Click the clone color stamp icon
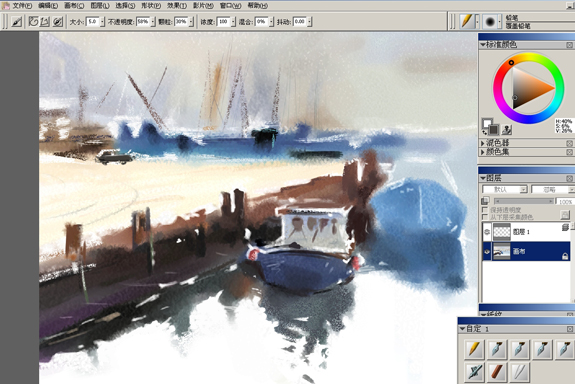This screenshot has height=384, width=575. pyautogui.click(x=507, y=129)
